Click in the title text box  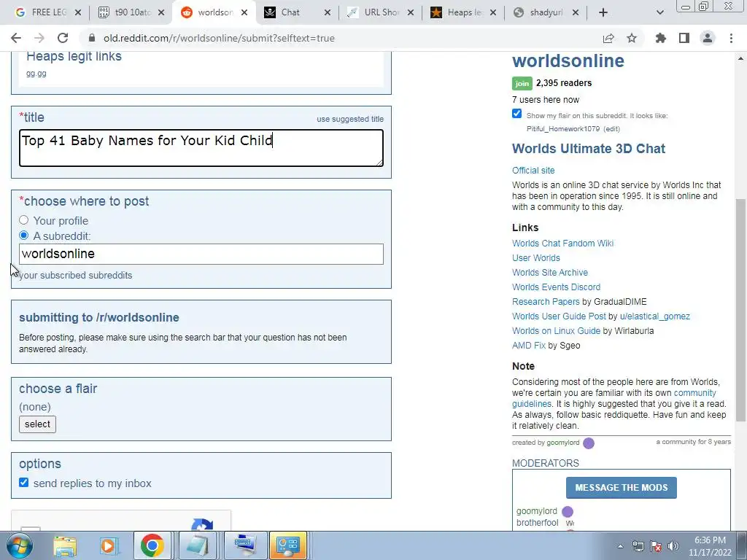pyautogui.click(x=201, y=148)
